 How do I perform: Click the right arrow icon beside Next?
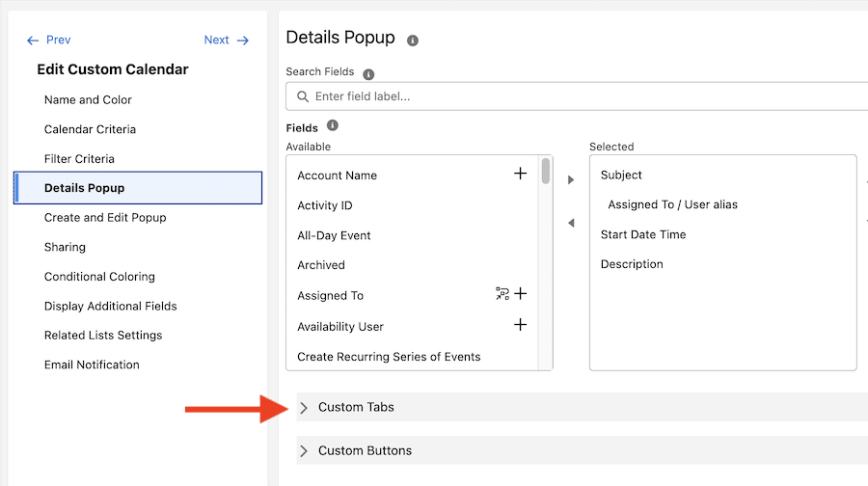242,40
